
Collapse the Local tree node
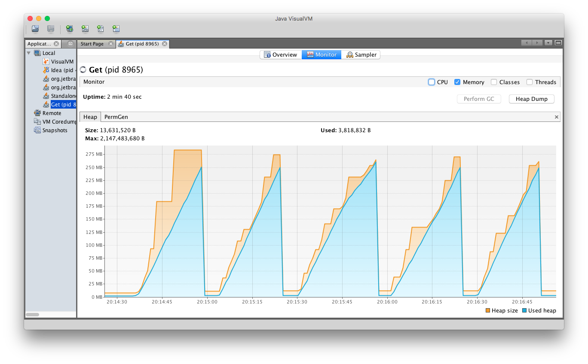tap(29, 53)
